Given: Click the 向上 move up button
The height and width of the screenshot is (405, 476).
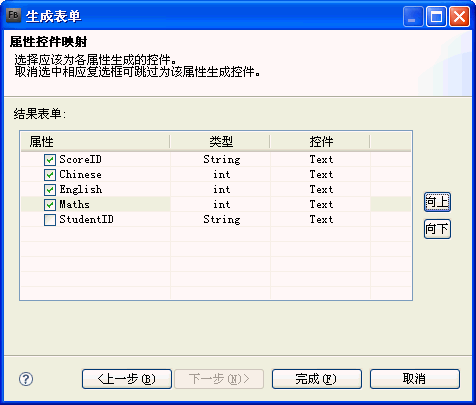Looking at the screenshot, I should [x=437, y=202].
